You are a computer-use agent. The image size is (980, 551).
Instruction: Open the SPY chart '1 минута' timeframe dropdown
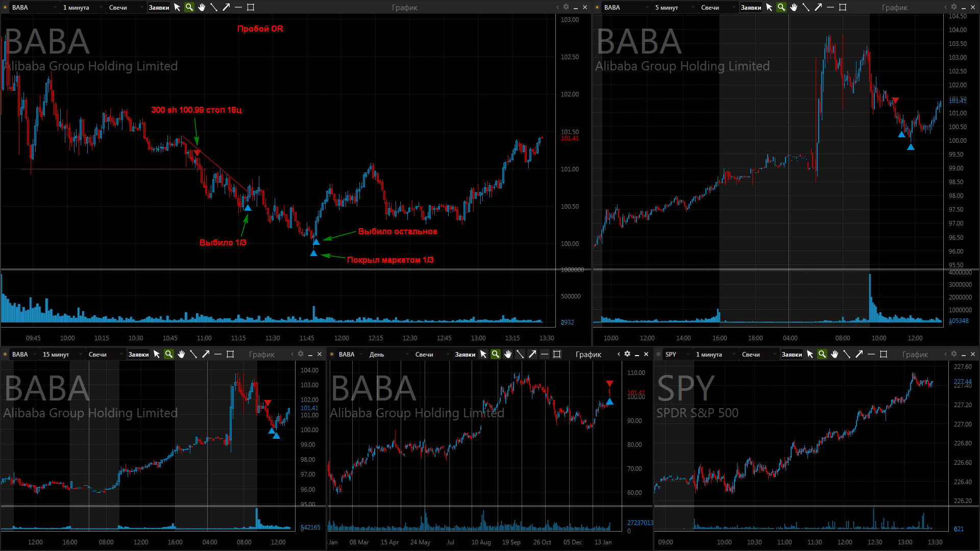point(715,355)
